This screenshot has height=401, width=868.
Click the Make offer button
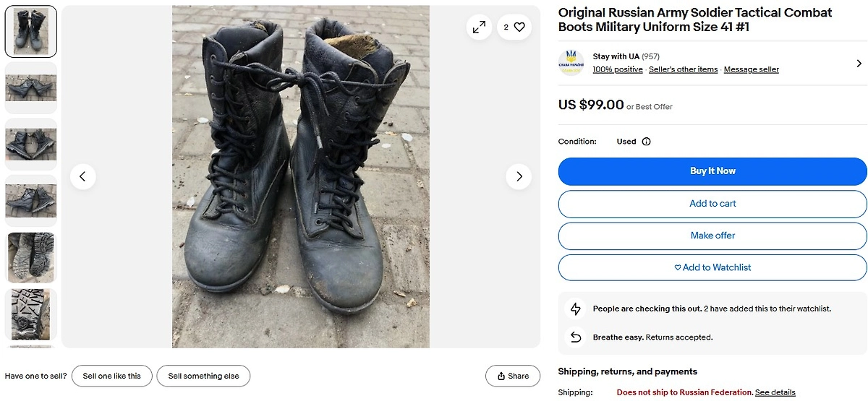coord(712,236)
